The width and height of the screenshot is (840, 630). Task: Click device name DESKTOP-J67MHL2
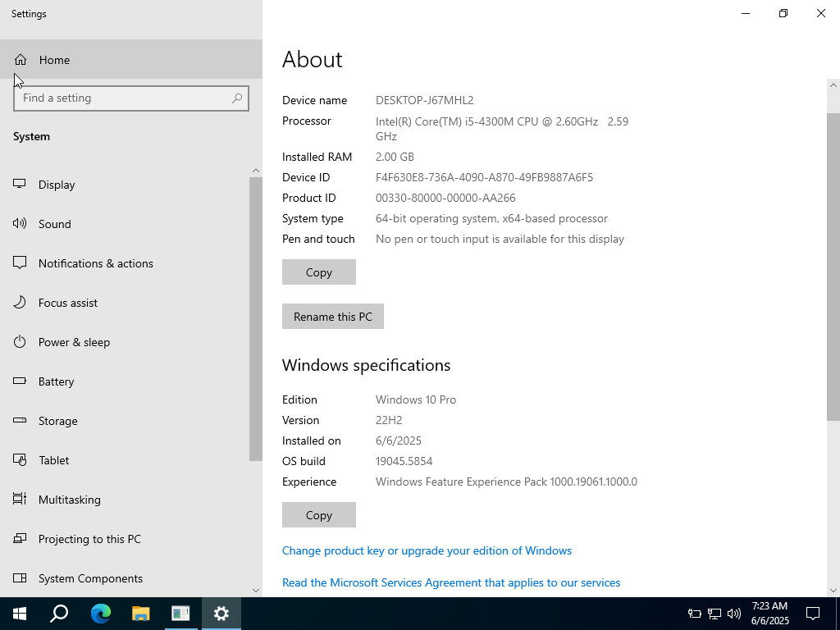click(x=424, y=100)
